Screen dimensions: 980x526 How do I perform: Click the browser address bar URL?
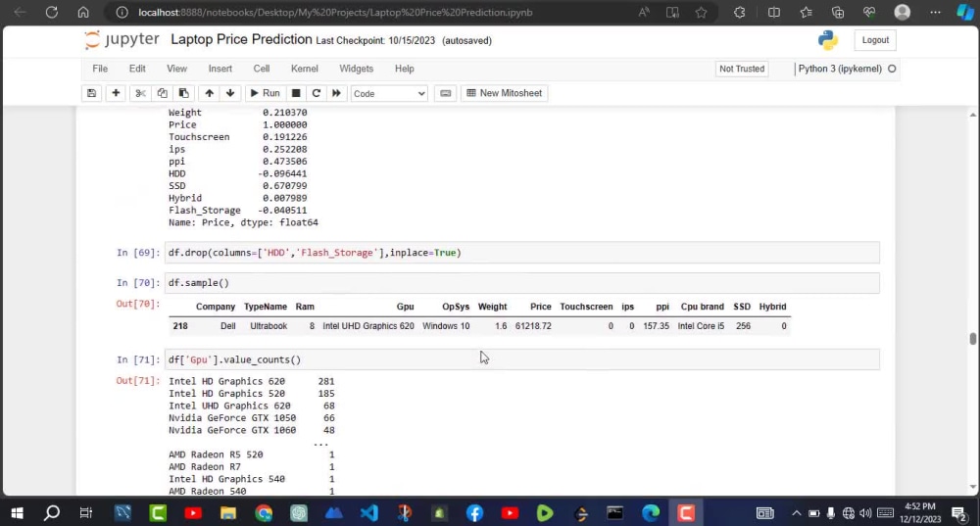tap(335, 12)
